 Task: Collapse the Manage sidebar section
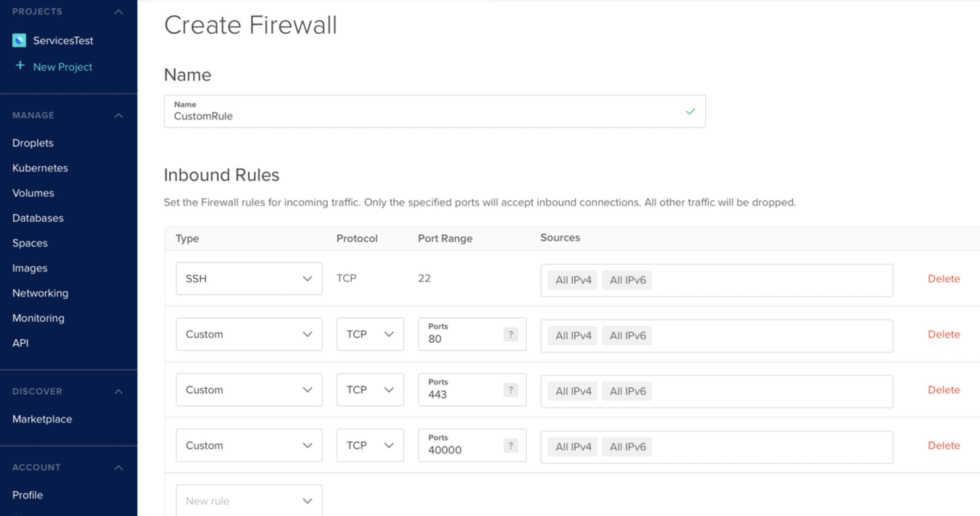pos(119,115)
